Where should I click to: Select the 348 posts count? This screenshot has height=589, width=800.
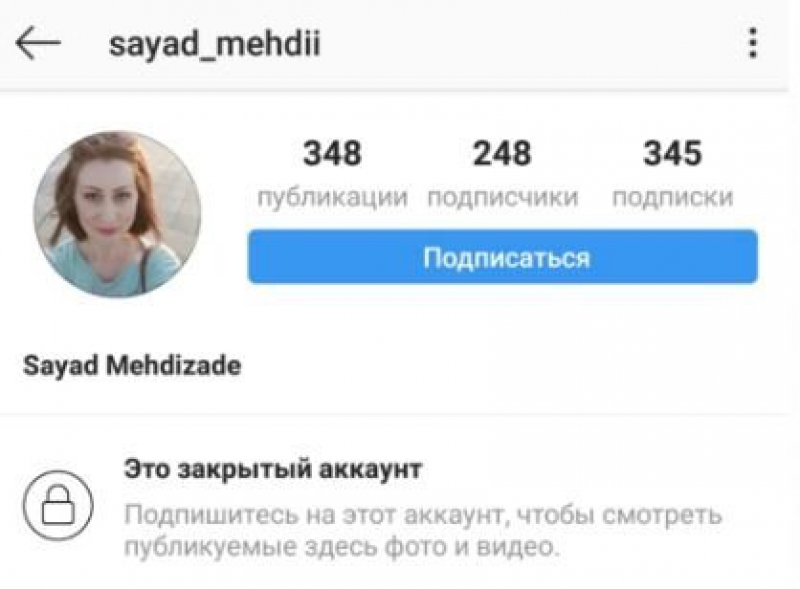332,153
